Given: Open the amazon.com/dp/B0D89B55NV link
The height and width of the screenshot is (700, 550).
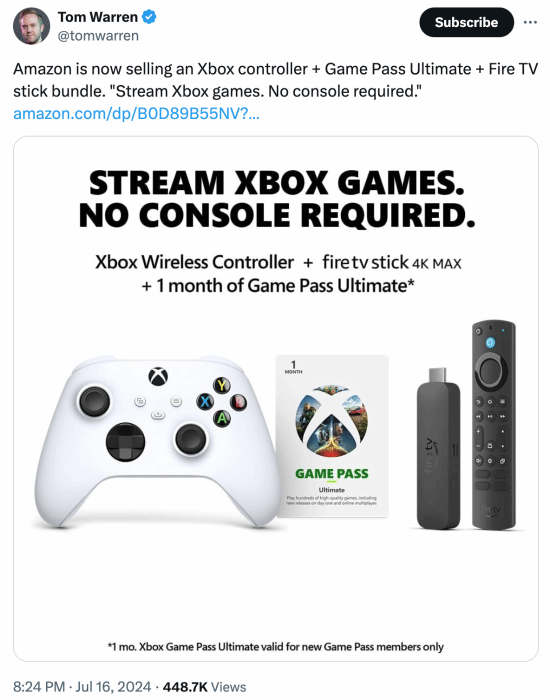Looking at the screenshot, I should click(x=136, y=114).
